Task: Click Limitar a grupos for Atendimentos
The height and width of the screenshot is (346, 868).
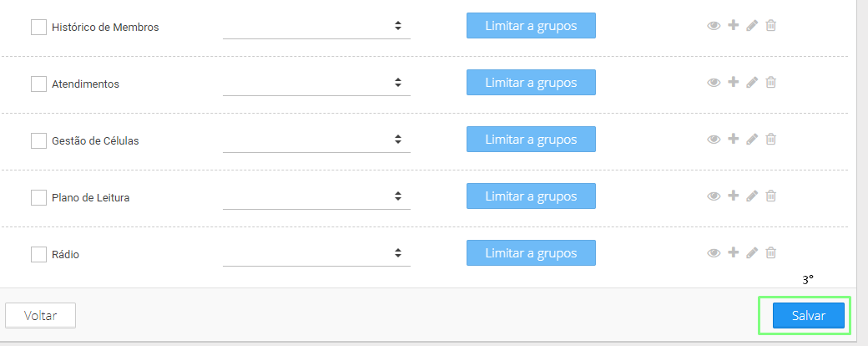Action: pos(531,83)
